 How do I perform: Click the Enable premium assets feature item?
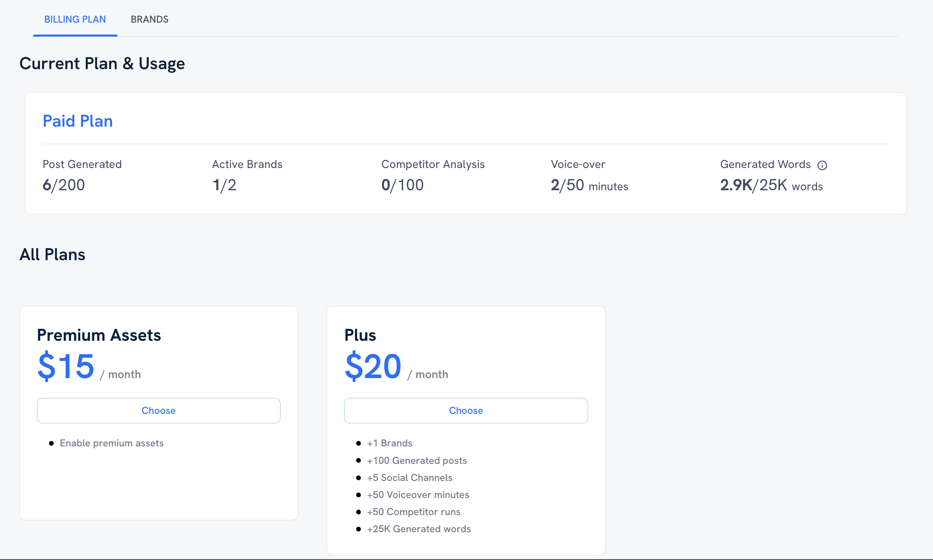(112, 443)
